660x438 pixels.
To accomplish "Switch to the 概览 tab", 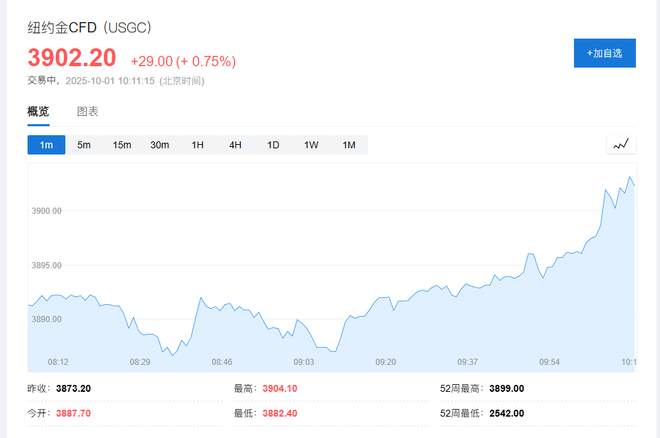I will (x=38, y=112).
